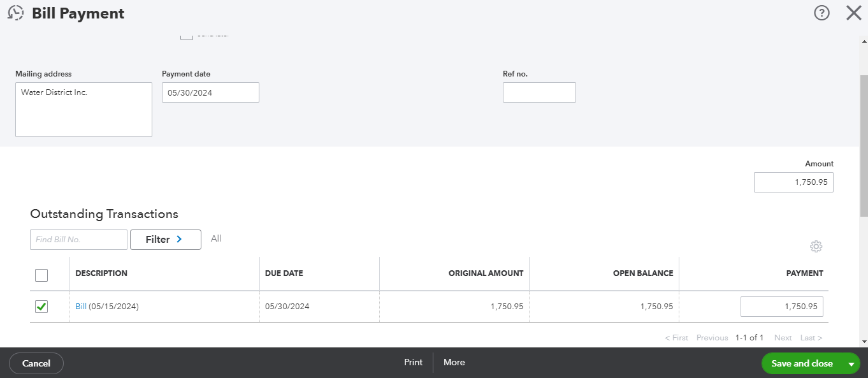
Task: Tick the send later checkbox
Action: 186,36
